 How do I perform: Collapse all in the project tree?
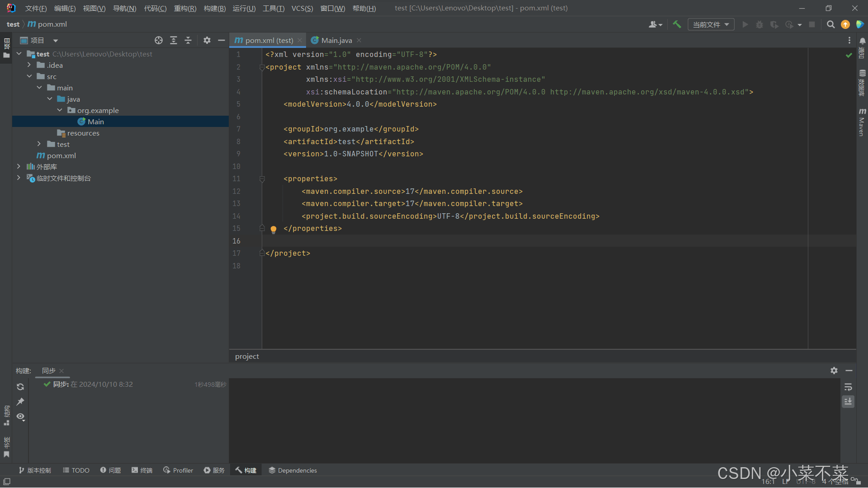(188, 40)
